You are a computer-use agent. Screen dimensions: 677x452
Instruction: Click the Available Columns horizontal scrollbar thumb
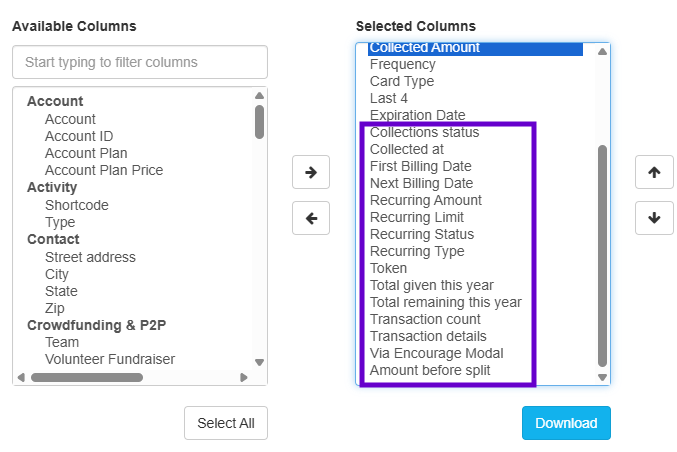point(86,378)
